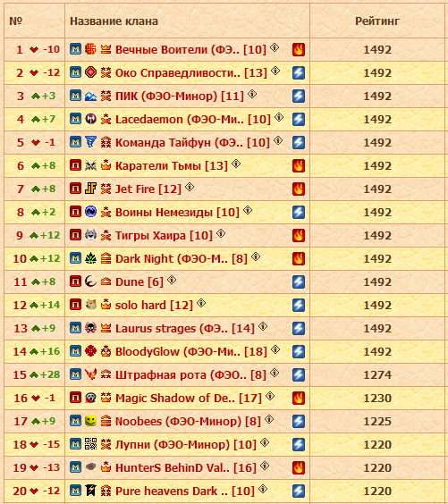Click the Рейтинг column header
Image resolution: width=448 pixels, height=504 pixels.
click(x=377, y=21)
